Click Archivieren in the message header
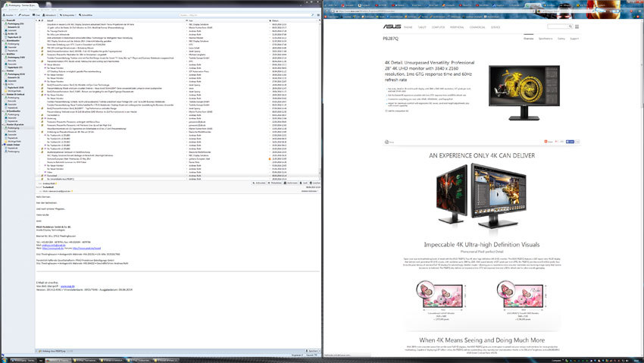Viewport: 644px width, 363px height. click(291, 183)
